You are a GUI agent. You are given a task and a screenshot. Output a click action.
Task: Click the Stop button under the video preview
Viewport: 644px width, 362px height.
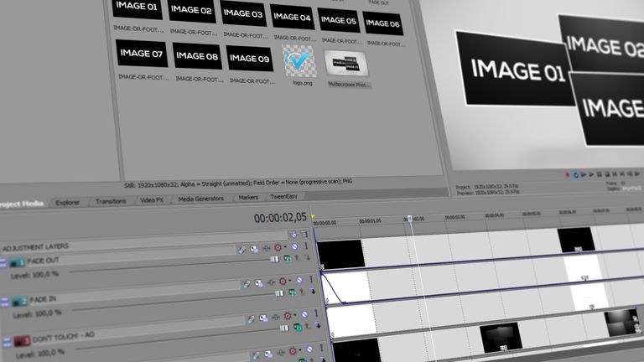tap(607, 174)
